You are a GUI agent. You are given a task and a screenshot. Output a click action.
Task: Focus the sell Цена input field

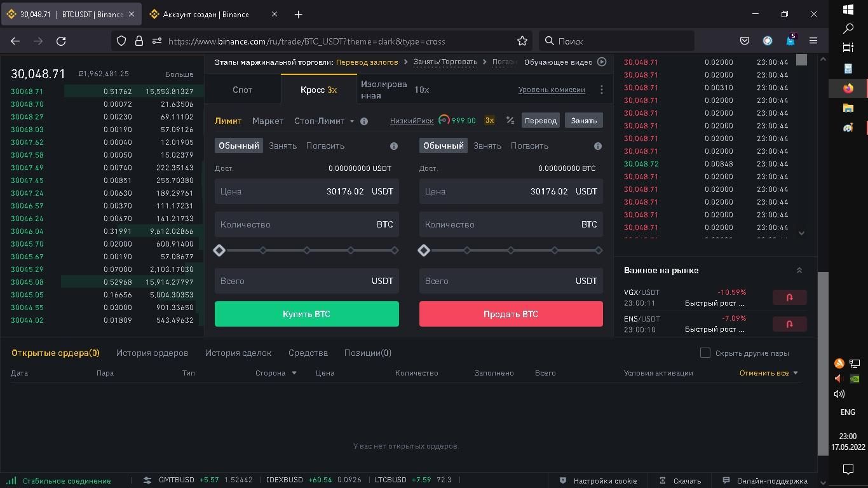tap(511, 191)
